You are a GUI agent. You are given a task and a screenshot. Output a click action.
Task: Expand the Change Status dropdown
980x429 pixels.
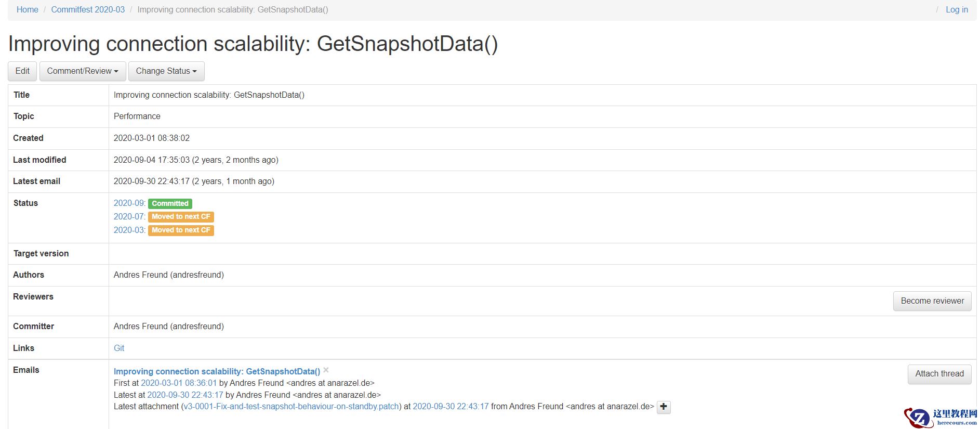click(x=166, y=71)
